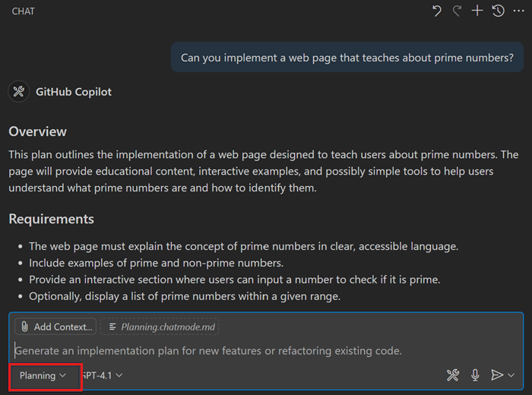Image resolution: width=532 pixels, height=395 pixels.
Task: Click the redo arrow icon
Action: point(458,11)
